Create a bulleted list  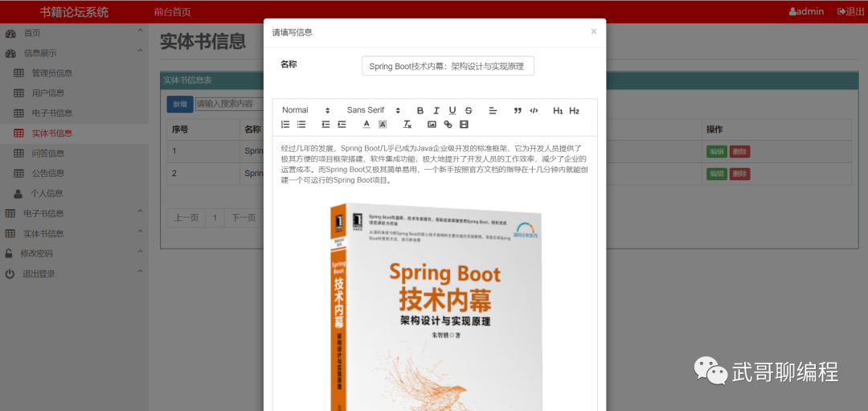tap(301, 124)
